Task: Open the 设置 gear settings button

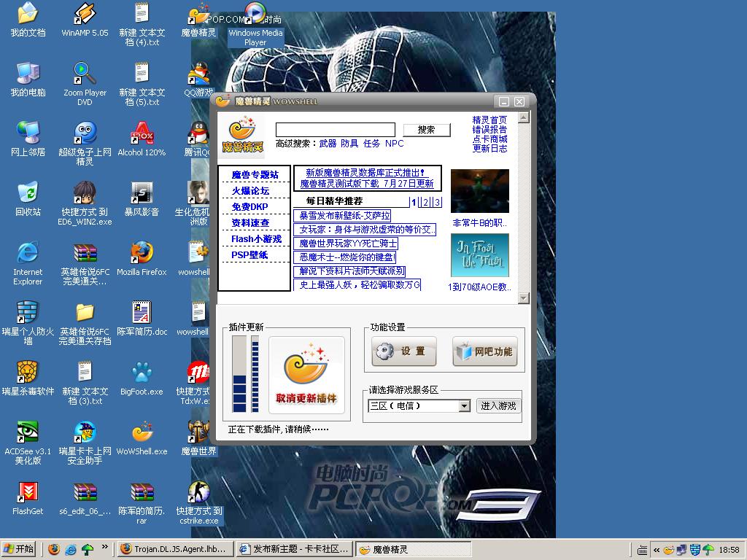Action: [403, 351]
